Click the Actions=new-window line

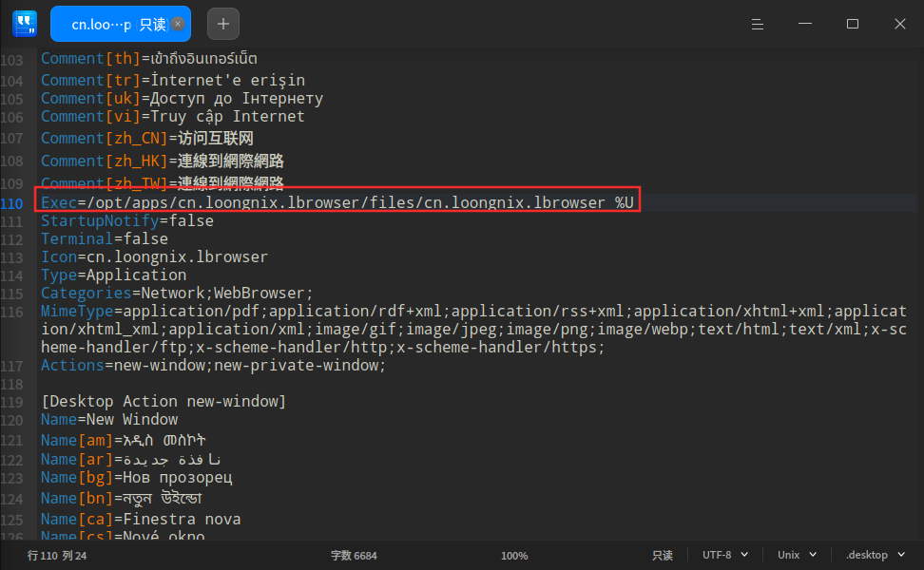(x=213, y=366)
